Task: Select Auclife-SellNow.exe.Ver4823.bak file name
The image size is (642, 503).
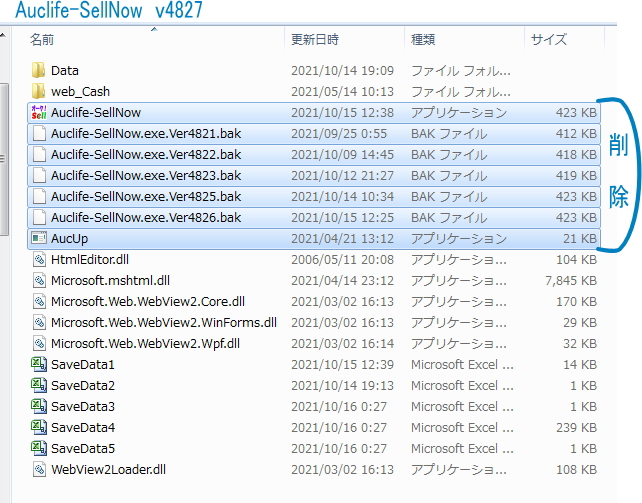Action: pos(146,176)
